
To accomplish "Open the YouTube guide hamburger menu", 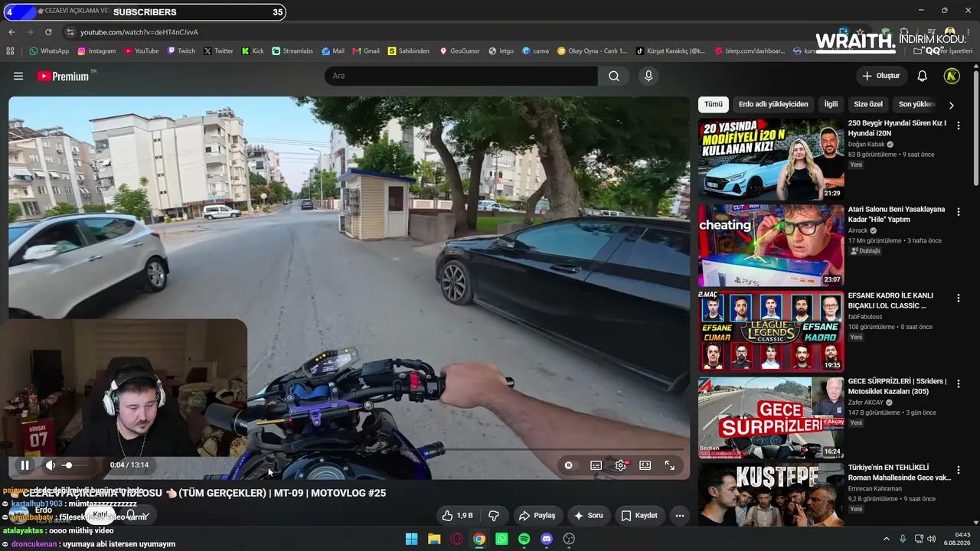I will pos(18,77).
